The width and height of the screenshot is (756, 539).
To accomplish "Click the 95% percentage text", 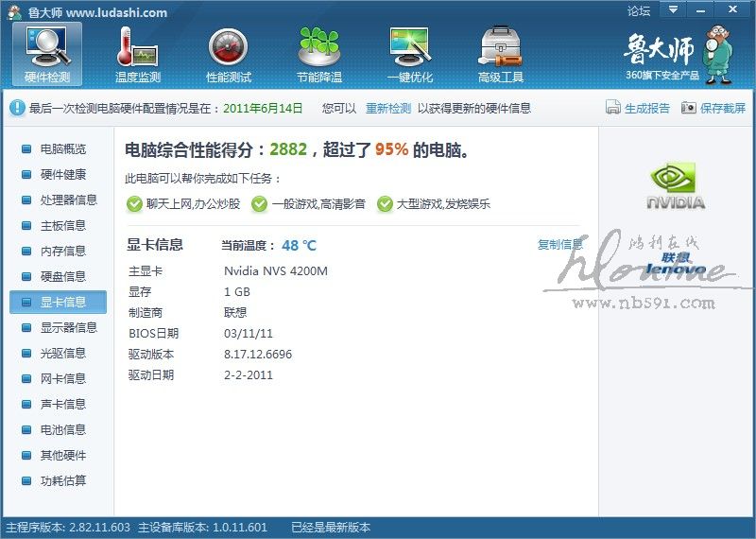I will tap(391, 149).
